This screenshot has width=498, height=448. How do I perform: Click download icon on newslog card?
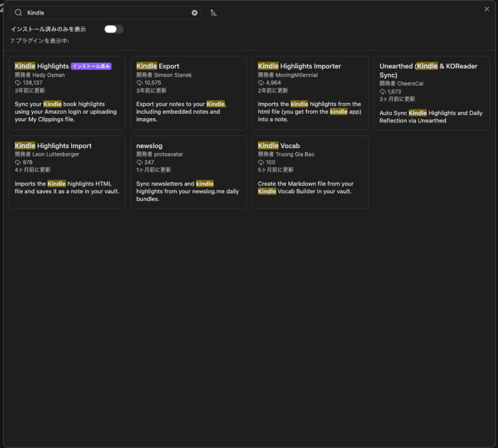click(140, 163)
